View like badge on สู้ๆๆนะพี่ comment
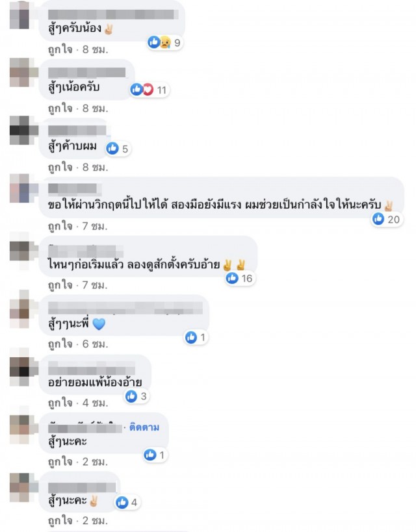This screenshot has height=532, width=416. (196, 337)
